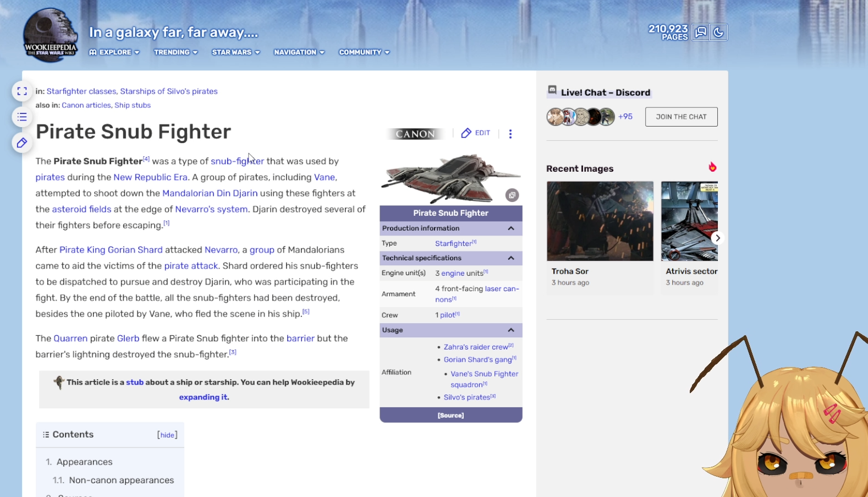Open the Wookieepedia home logo
Image resolution: width=868 pixels, height=497 pixels.
point(51,34)
